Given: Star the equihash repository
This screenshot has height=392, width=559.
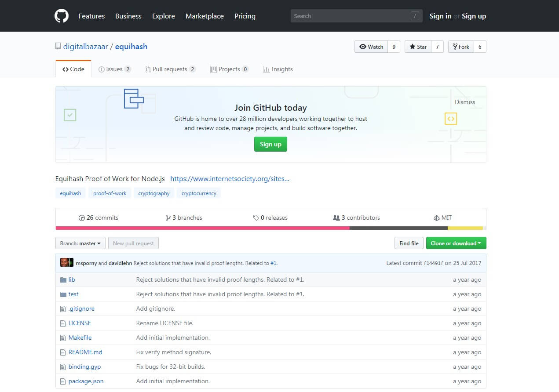Looking at the screenshot, I should [418, 47].
